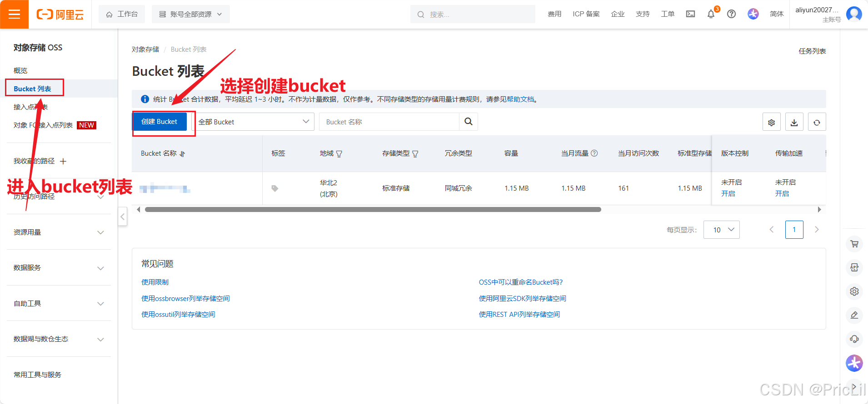Viewport: 868px width, 404px height.
Task: Open 支持 in top navigation
Action: click(643, 14)
